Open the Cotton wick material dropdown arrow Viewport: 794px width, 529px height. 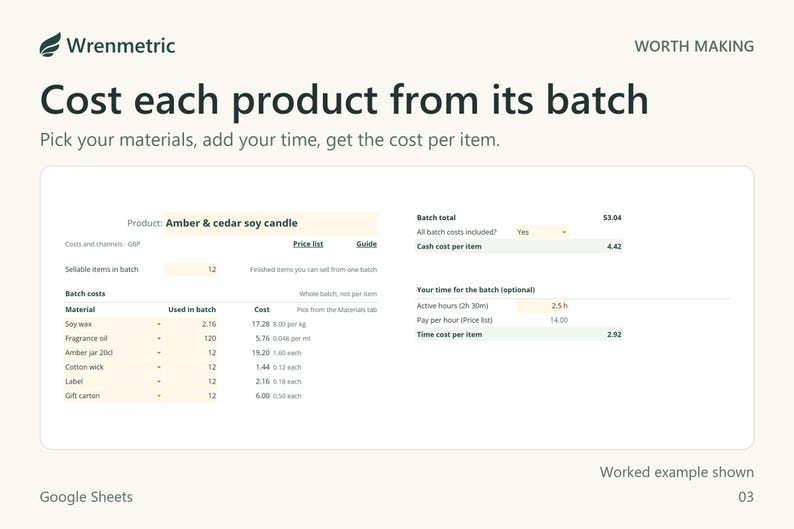click(158, 367)
